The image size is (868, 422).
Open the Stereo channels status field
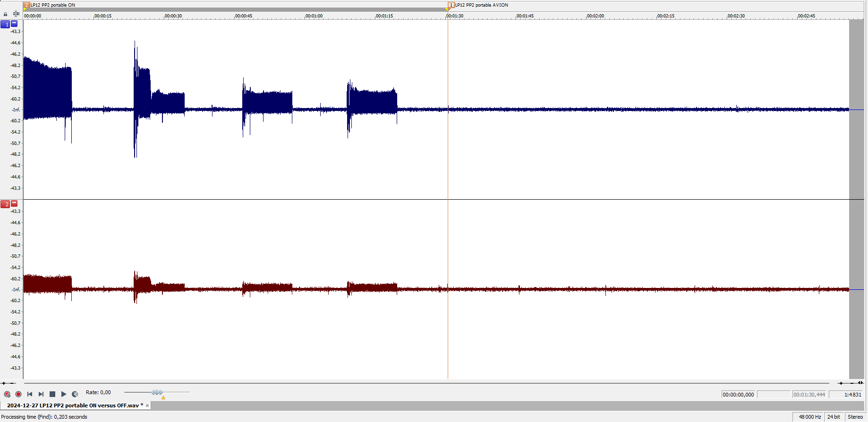coord(855,417)
